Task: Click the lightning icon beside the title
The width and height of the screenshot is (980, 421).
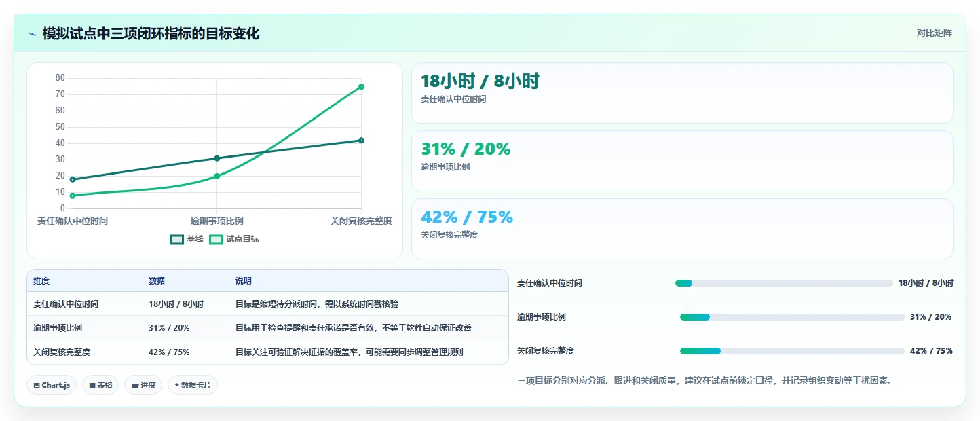Action: 32,34
